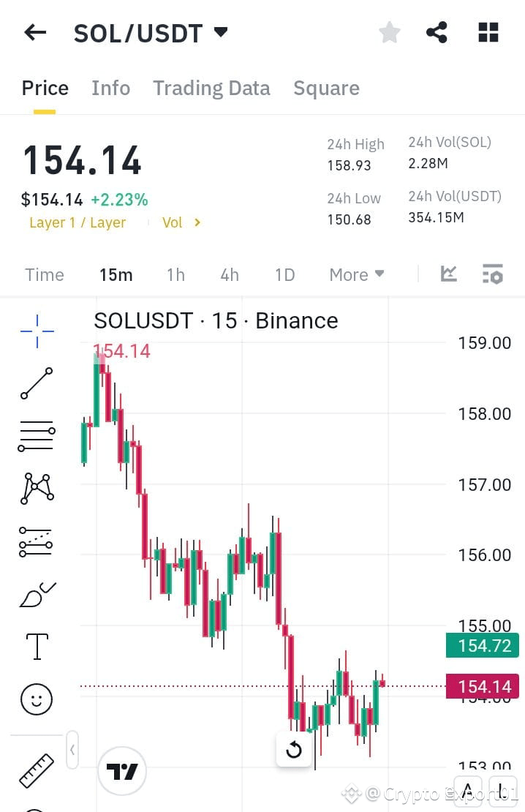Select the measure ruler tool
The image size is (525, 812).
click(x=35, y=770)
